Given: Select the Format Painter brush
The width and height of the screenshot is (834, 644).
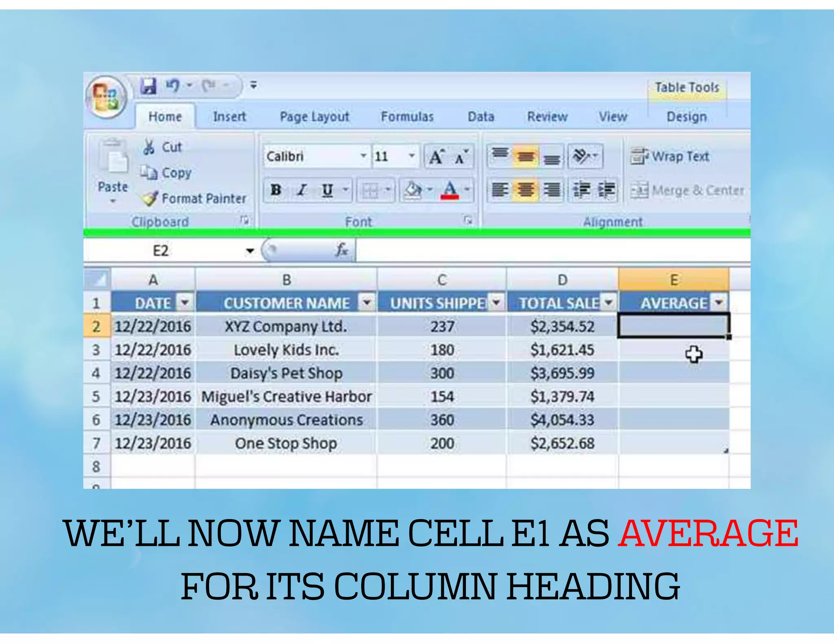Looking at the screenshot, I should [x=150, y=198].
